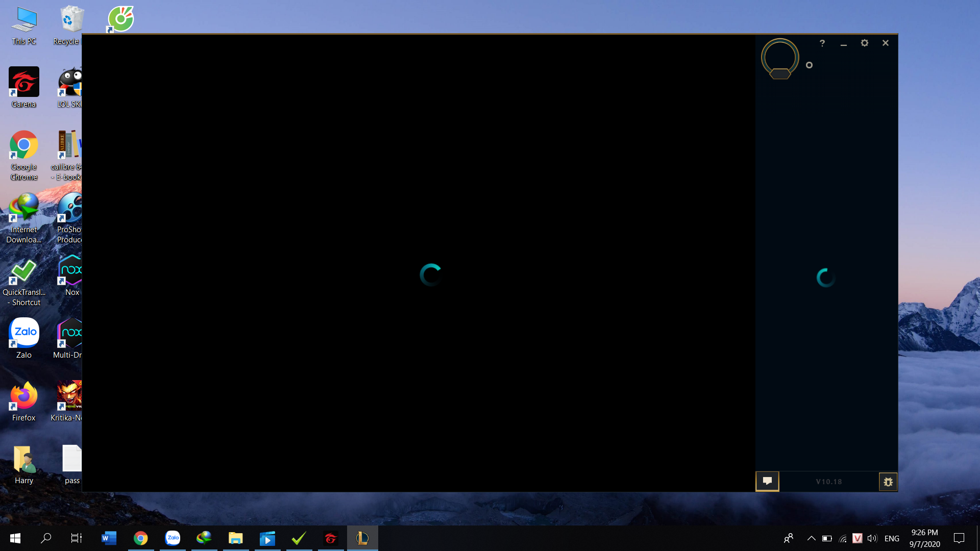Image resolution: width=980 pixels, height=551 pixels.
Task: Open the League client help question mark
Action: click(x=822, y=43)
